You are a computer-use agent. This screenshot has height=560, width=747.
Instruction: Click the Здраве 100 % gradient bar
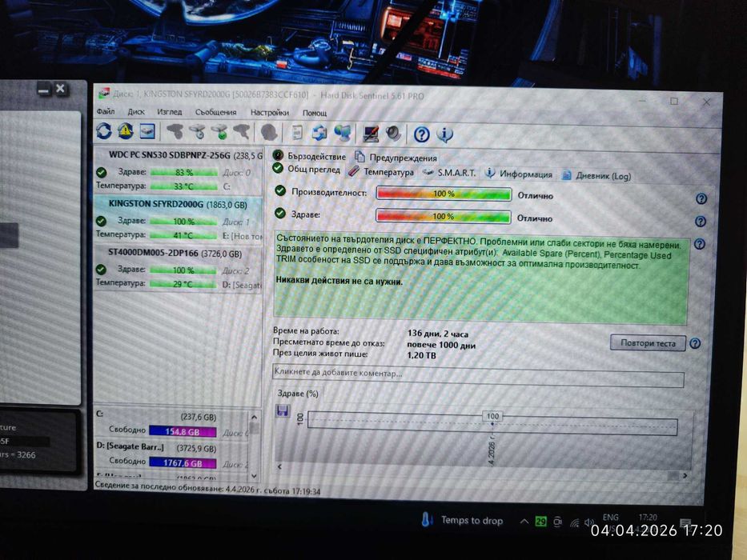(x=443, y=216)
